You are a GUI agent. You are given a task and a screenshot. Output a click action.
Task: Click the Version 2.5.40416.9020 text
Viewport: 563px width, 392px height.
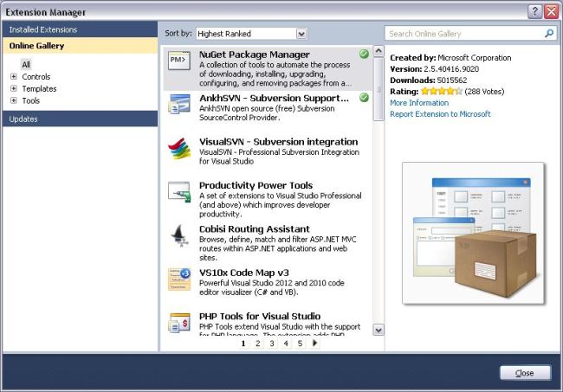tap(435, 69)
